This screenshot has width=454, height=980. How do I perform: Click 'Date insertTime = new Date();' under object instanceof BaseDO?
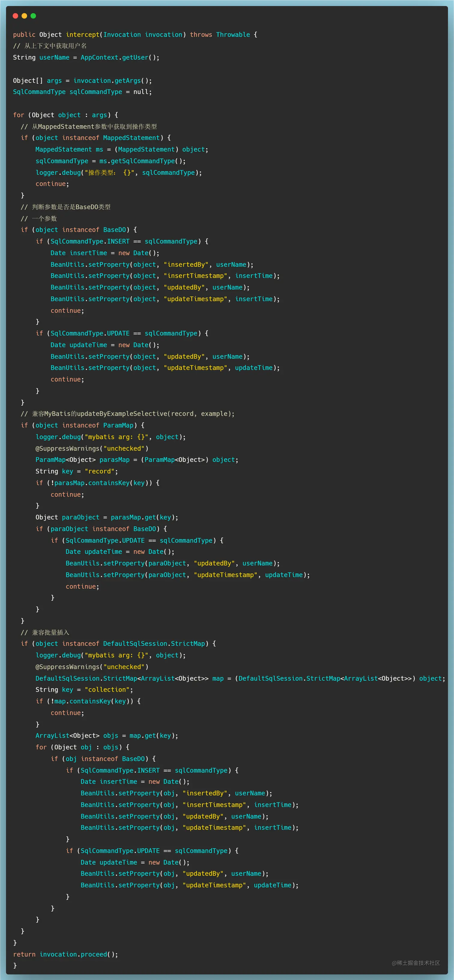tap(105, 253)
